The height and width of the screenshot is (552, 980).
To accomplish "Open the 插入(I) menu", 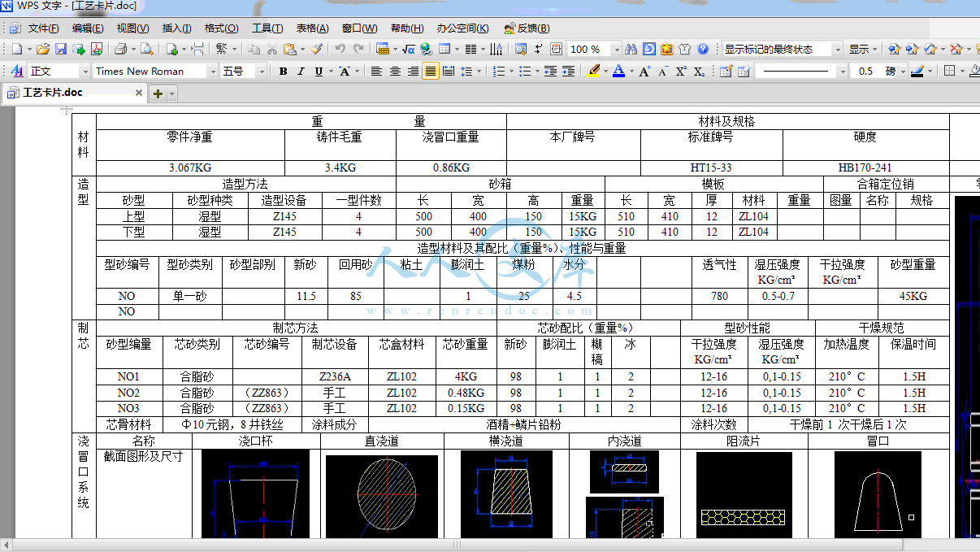I will (177, 28).
